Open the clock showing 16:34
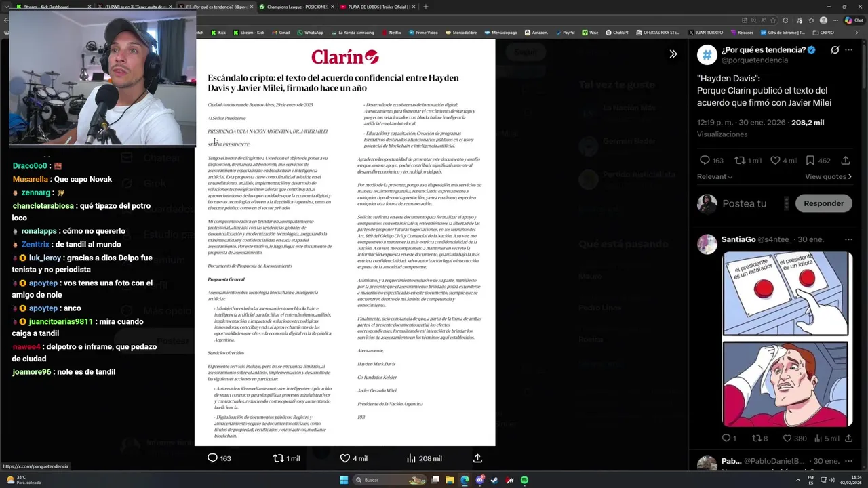868x488 pixels. coord(851,480)
